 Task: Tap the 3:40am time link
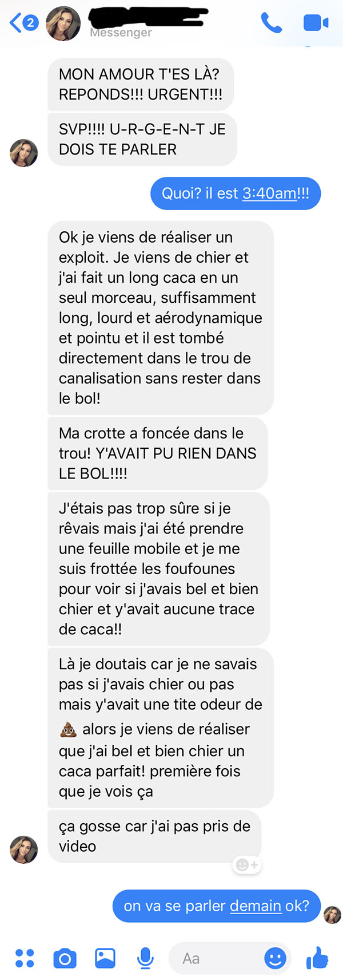pyautogui.click(x=269, y=193)
